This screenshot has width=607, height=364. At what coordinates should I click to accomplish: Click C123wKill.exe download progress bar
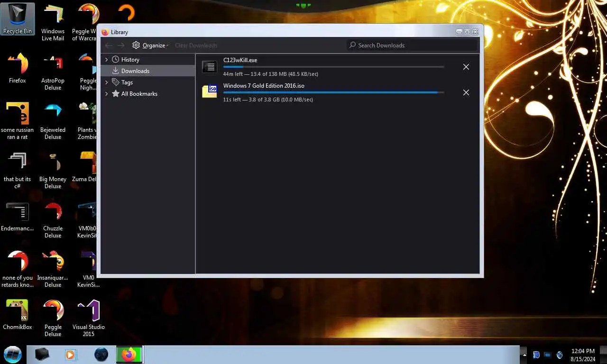tap(334, 67)
